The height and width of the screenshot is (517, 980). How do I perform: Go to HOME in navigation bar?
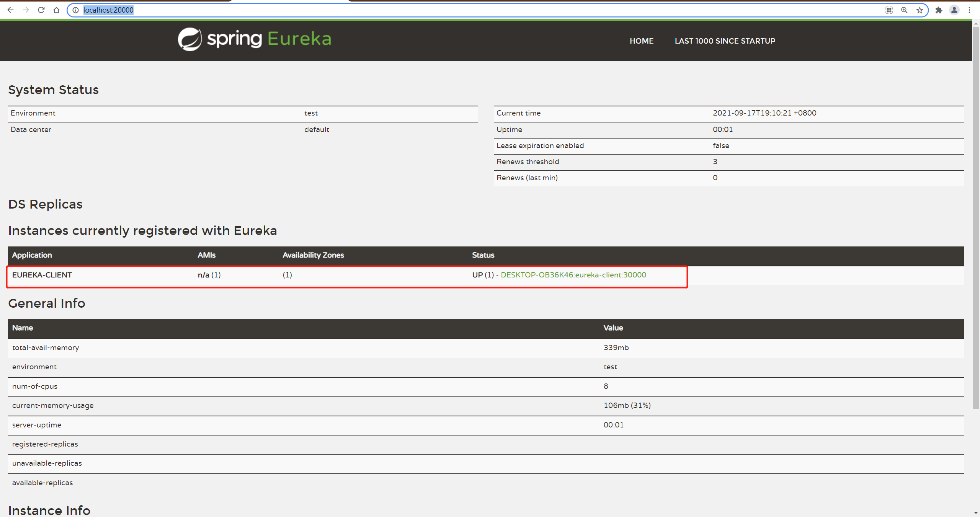pos(641,41)
